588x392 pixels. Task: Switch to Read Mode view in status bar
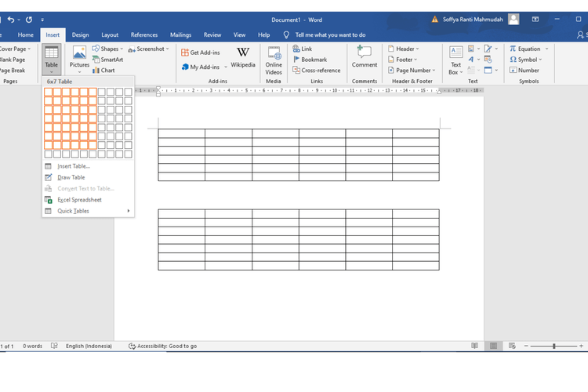(x=474, y=346)
